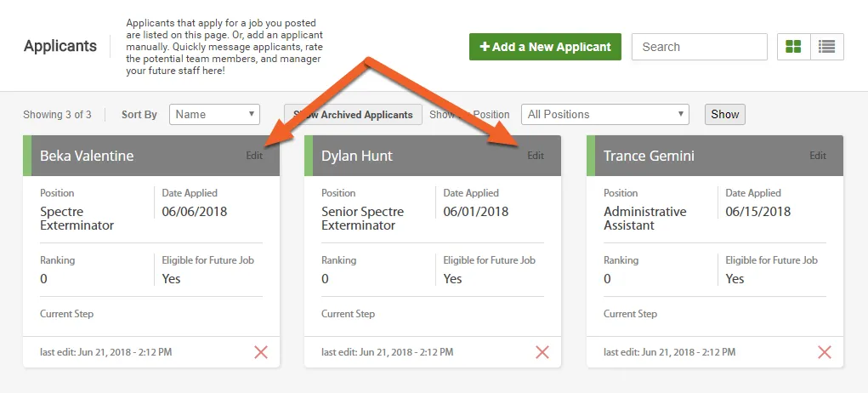This screenshot has height=393, width=868.
Task: Click Ranking value 0 on Beka Valentine card
Action: pyautogui.click(x=43, y=278)
